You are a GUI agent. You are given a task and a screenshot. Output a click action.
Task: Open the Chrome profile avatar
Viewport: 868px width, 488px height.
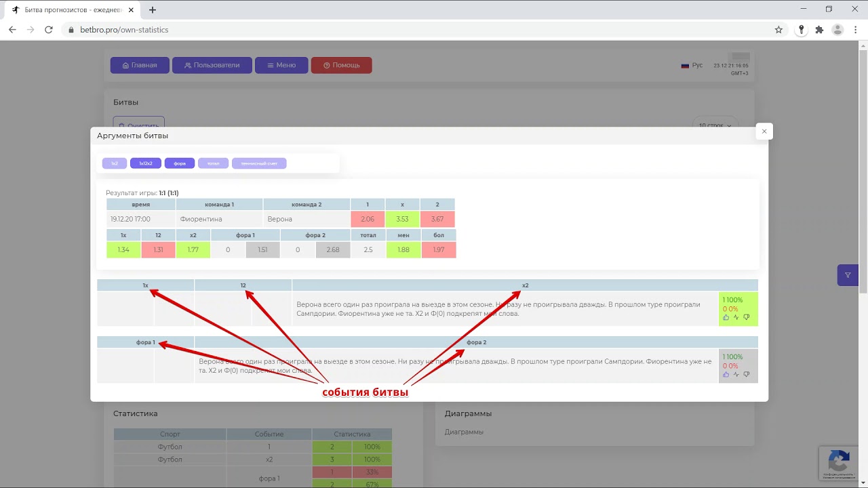click(x=837, y=30)
